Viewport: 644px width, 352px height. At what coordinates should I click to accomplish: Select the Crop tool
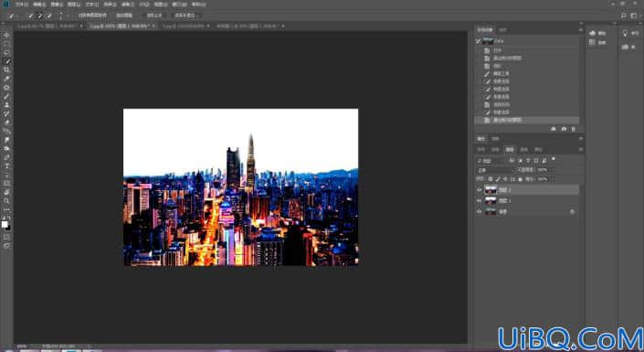tap(6, 69)
